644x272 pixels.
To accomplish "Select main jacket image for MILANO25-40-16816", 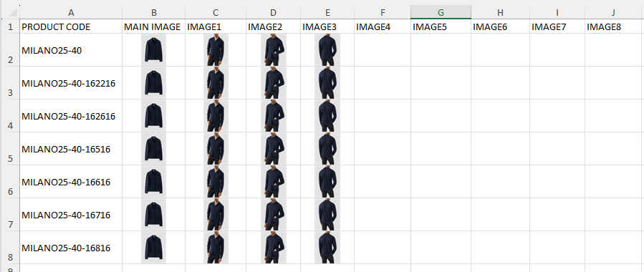I will 153,248.
